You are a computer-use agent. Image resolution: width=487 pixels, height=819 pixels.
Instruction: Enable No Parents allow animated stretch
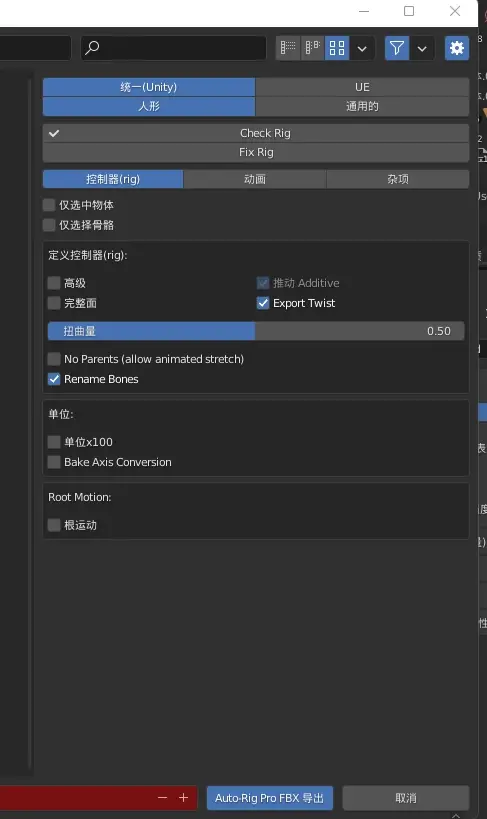pos(54,359)
